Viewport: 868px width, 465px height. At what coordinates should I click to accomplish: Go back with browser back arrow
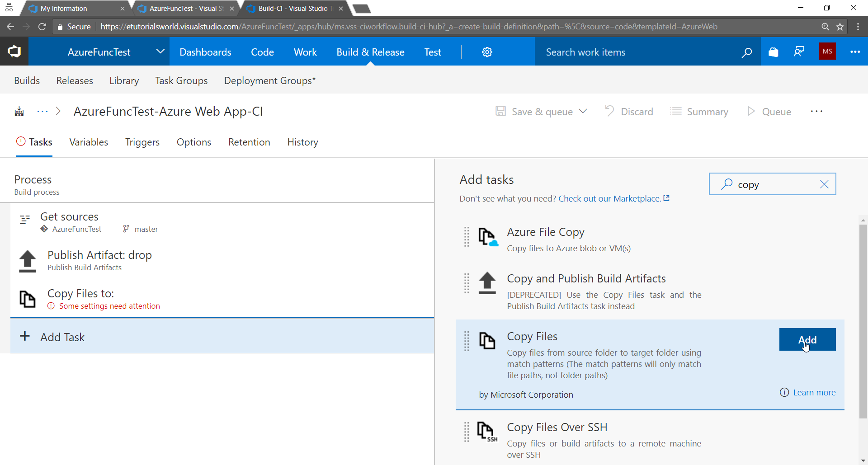point(10,27)
